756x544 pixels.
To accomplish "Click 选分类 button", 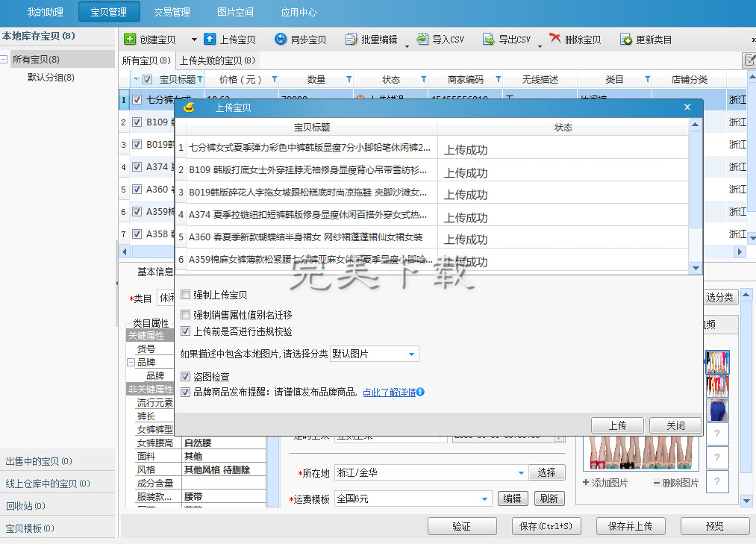I will pyautogui.click(x=720, y=297).
